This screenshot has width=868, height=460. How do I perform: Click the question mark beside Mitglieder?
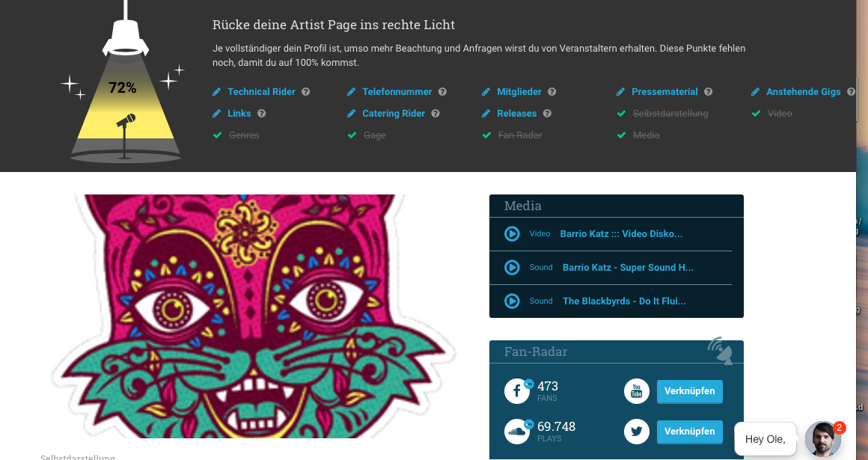point(551,92)
